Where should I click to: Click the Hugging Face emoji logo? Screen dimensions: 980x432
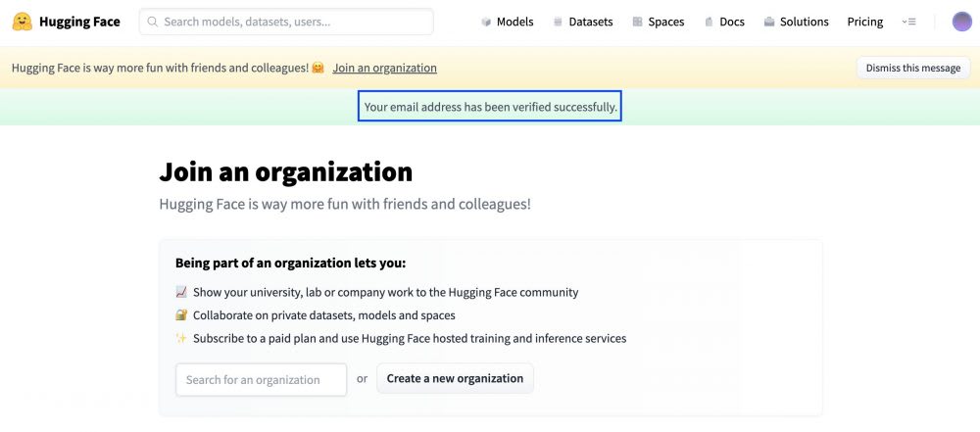click(x=22, y=22)
